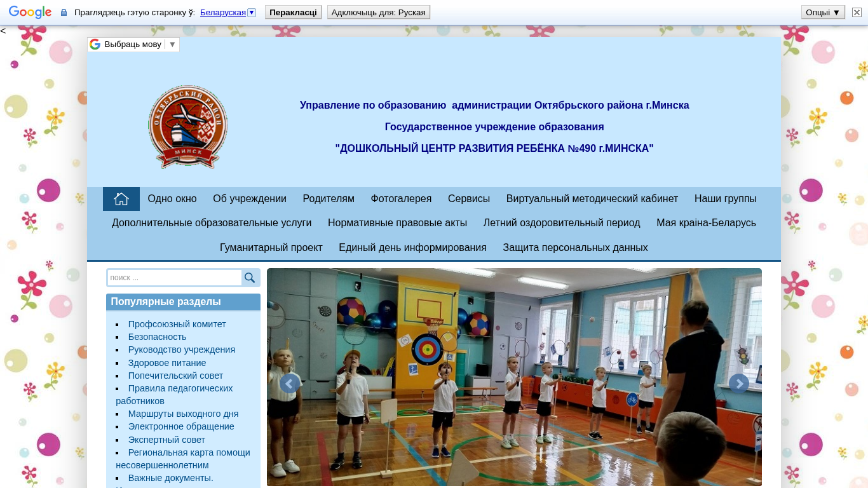This screenshot has width=868, height=488.
Task: Open Региональная карта помощи несовершеннолетним link
Action: pos(183,459)
